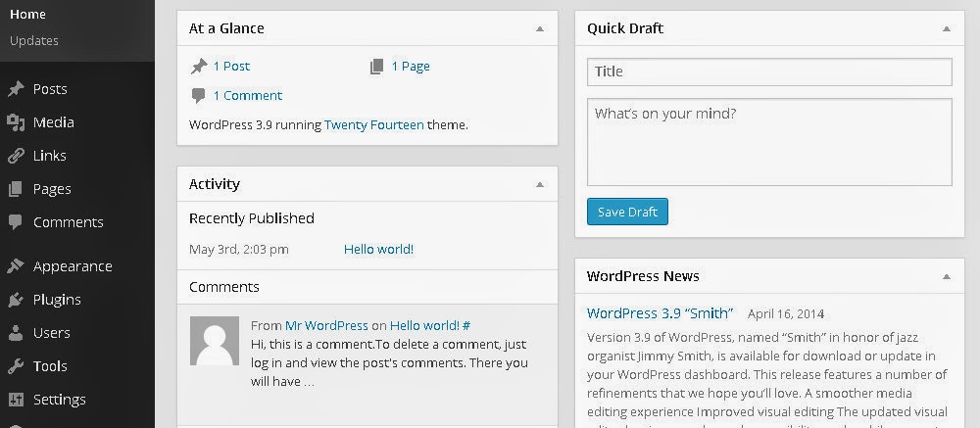This screenshot has width=980, height=428.
Task: Click the Save Draft button
Action: pyautogui.click(x=627, y=212)
